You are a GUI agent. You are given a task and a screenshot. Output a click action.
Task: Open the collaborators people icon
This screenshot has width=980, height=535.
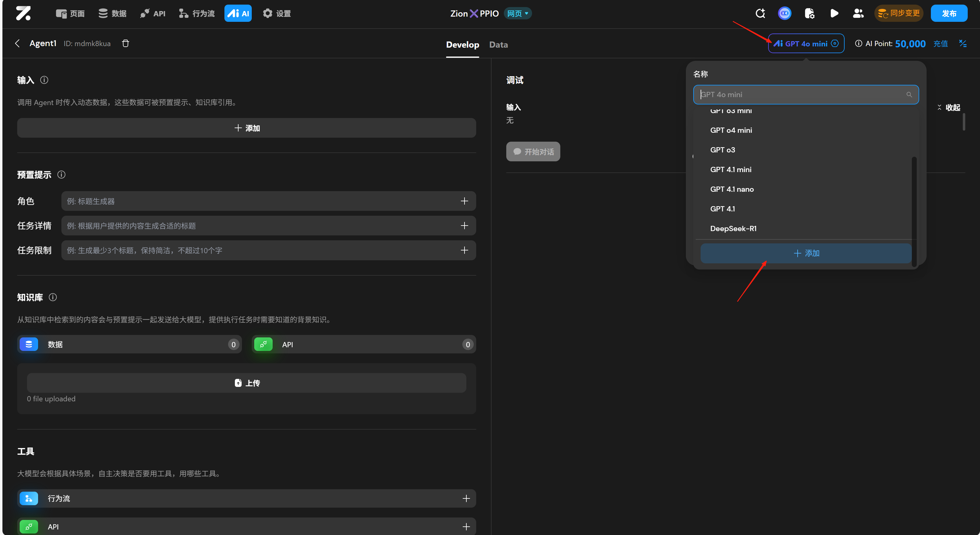858,13
